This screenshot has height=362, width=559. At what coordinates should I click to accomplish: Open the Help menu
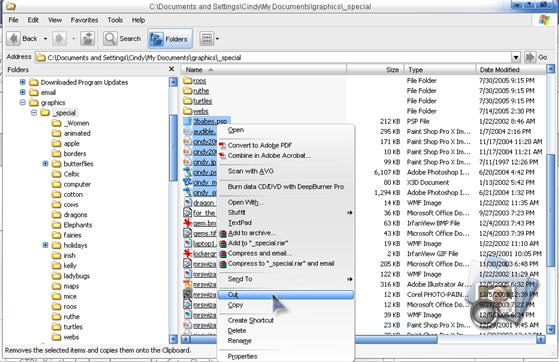click(x=138, y=20)
